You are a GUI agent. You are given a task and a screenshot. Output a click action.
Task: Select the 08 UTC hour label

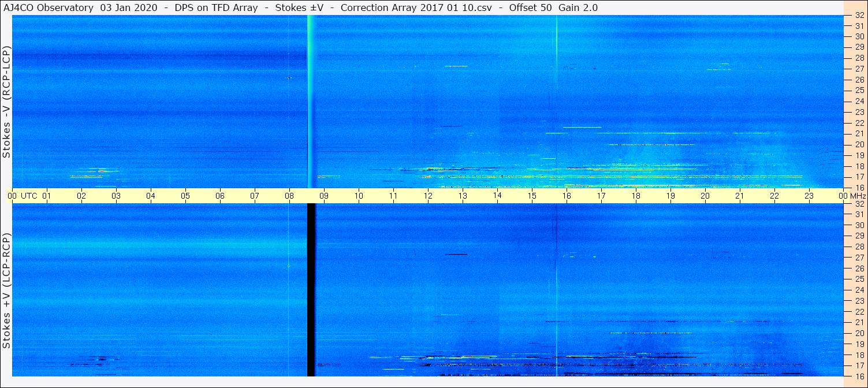coord(289,196)
